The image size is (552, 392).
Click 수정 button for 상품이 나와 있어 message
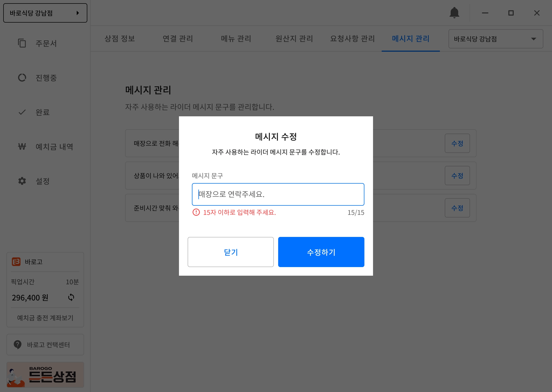[x=457, y=176]
